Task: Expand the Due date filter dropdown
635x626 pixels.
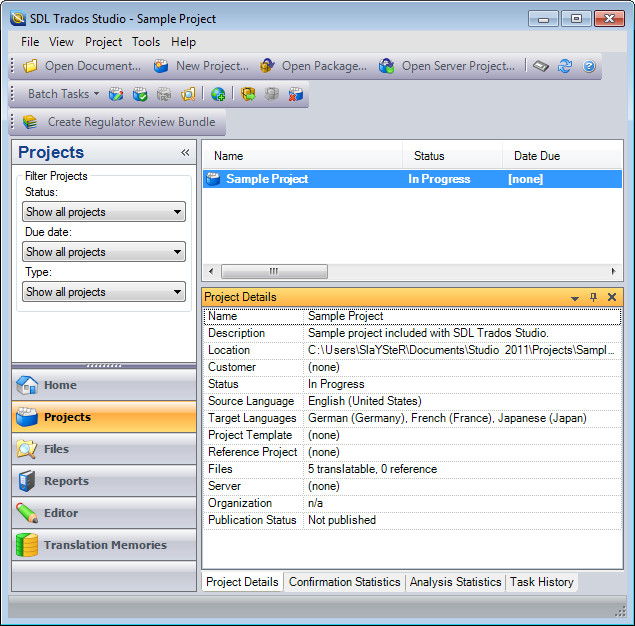Action: coord(104,252)
